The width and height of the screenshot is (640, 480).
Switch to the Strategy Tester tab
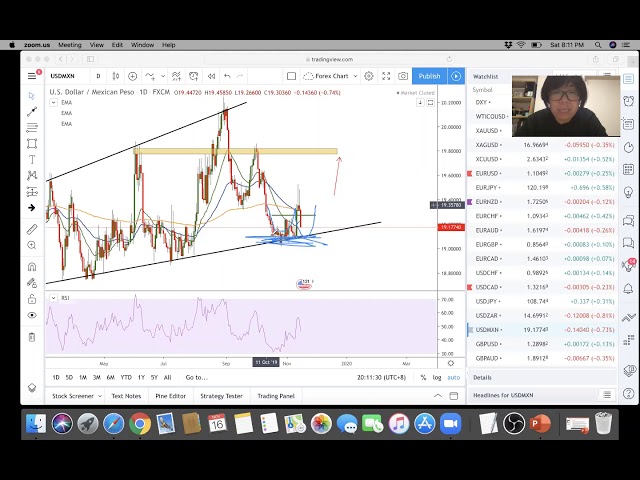(x=221, y=396)
